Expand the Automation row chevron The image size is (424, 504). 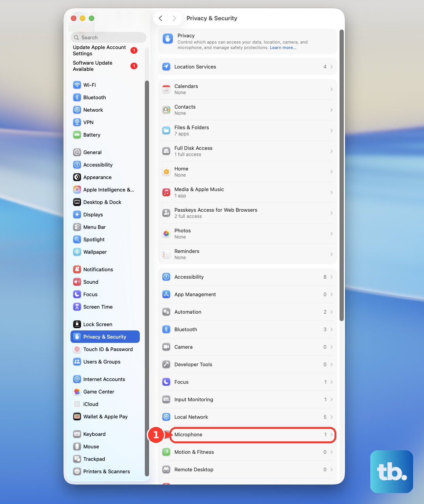[331, 312]
